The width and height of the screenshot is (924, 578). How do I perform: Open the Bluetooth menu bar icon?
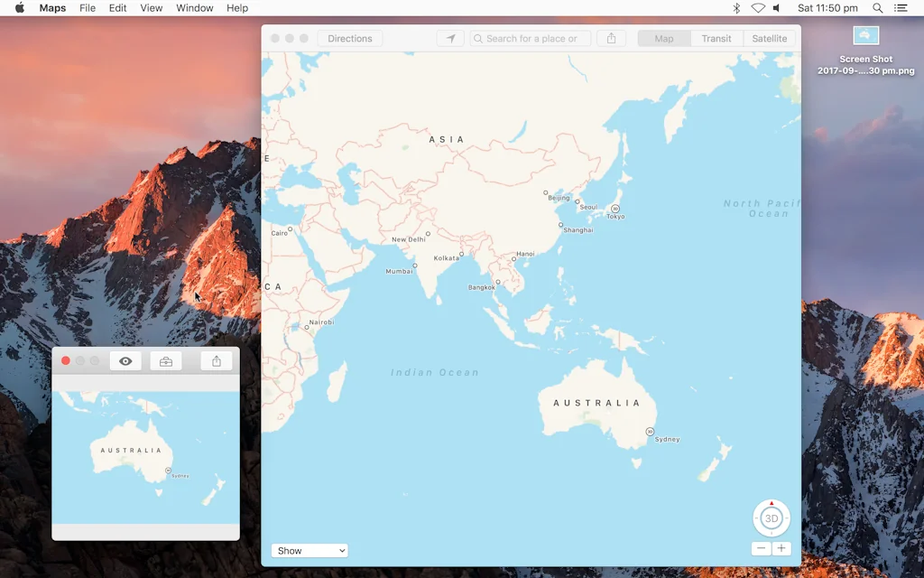click(736, 8)
